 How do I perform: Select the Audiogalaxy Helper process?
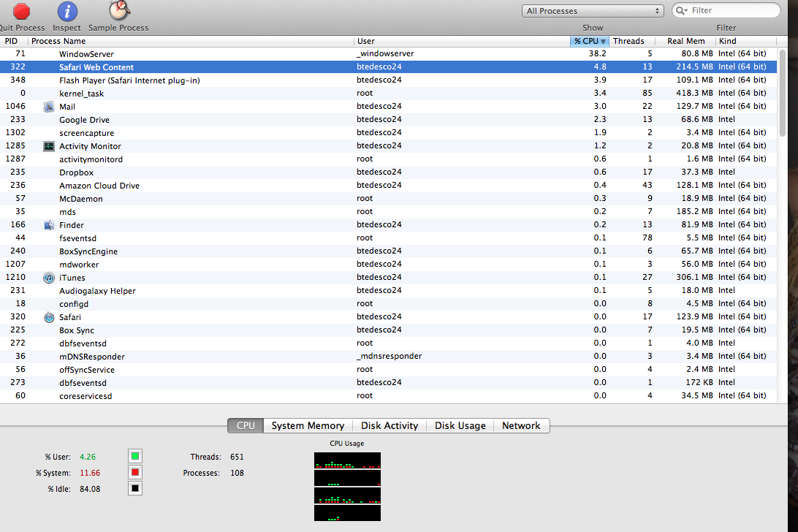click(x=388, y=291)
